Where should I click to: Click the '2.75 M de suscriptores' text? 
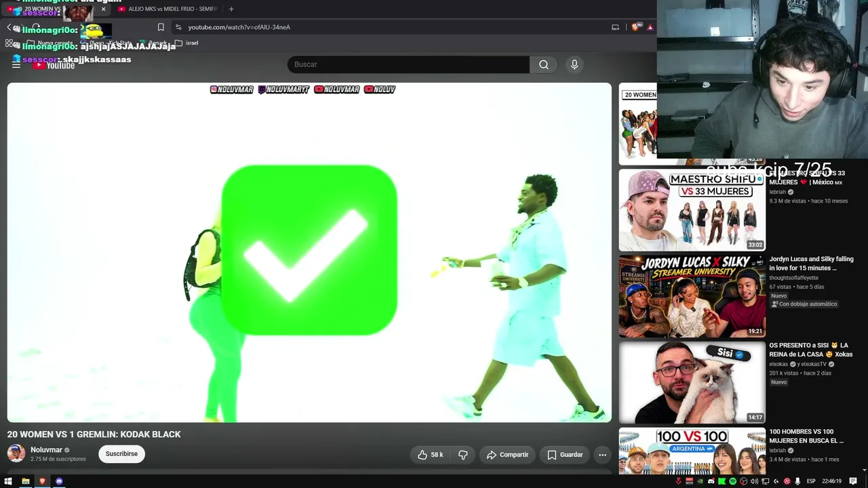(58, 460)
